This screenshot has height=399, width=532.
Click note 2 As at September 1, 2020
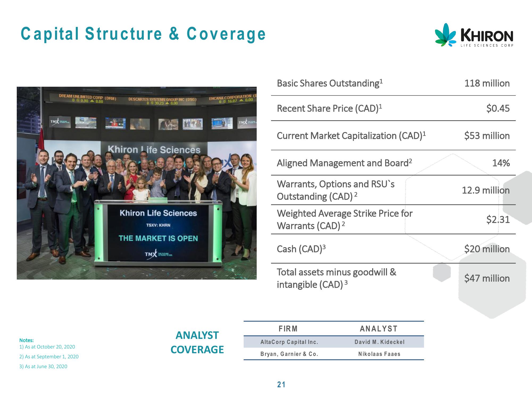(x=49, y=356)
